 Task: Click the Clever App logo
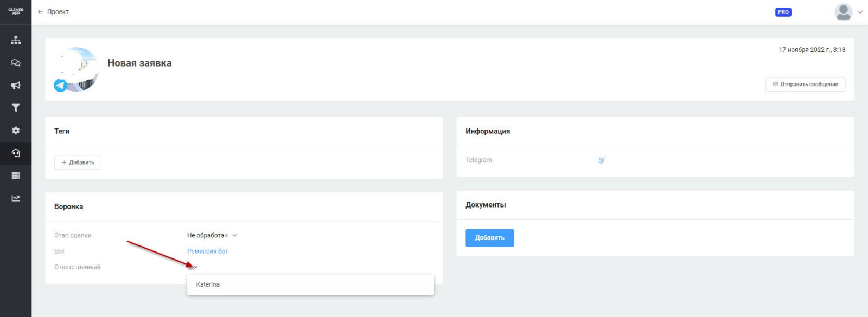click(x=16, y=11)
